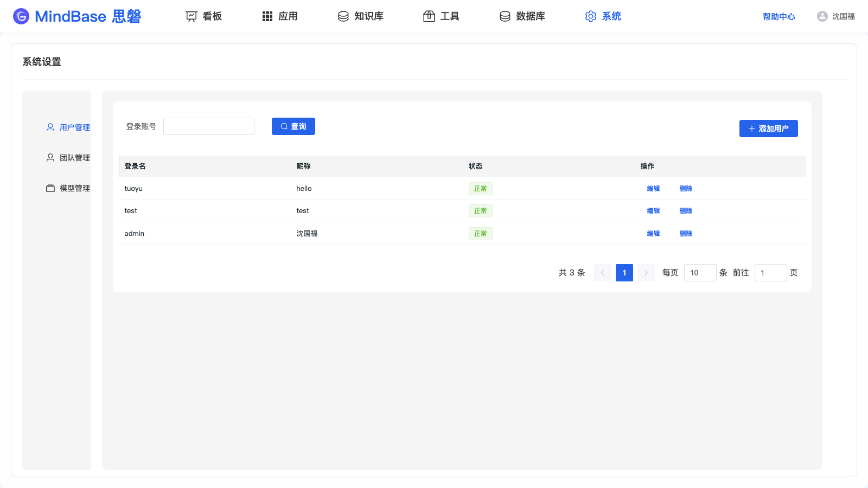This screenshot has width=868, height=488.
Task: Click the user avatar icon for 沈国福
Action: pos(822,16)
